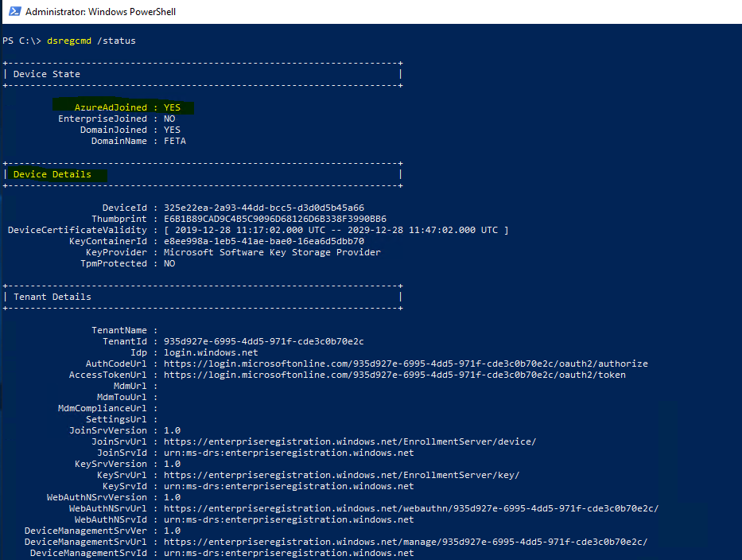Click the Idp value login.windows.net
This screenshot has width=742, height=560.
pos(211,352)
